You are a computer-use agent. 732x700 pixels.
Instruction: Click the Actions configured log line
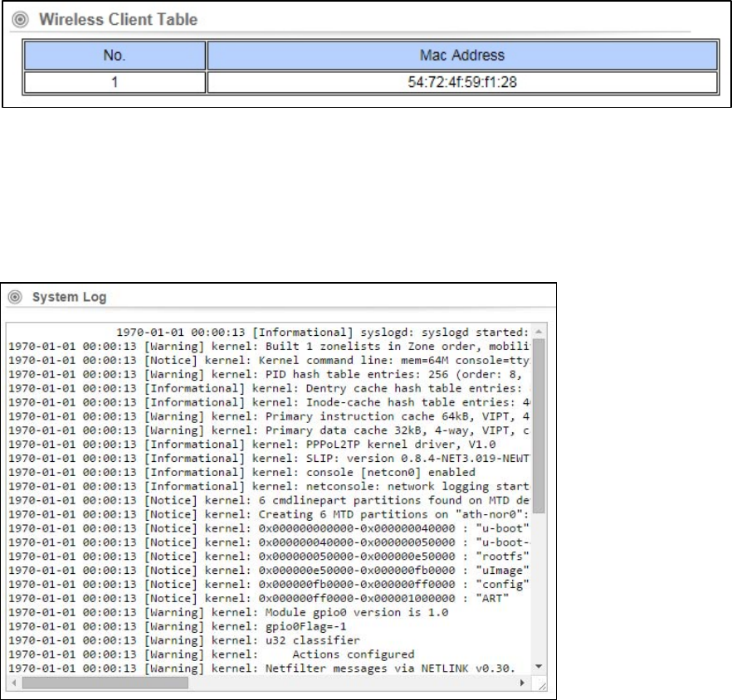pos(212,654)
